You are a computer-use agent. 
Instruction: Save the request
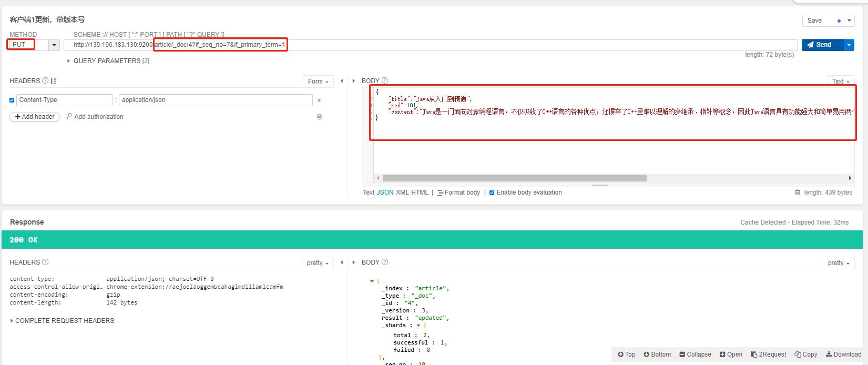pos(823,21)
